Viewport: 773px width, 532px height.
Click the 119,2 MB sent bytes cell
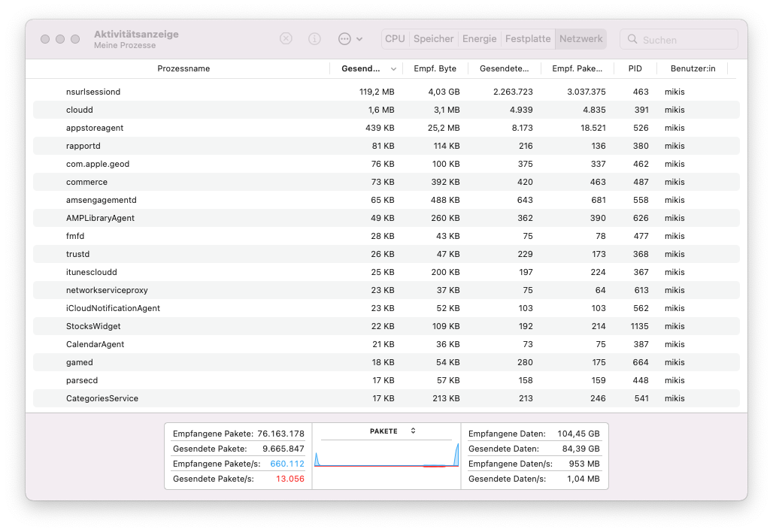click(x=377, y=92)
